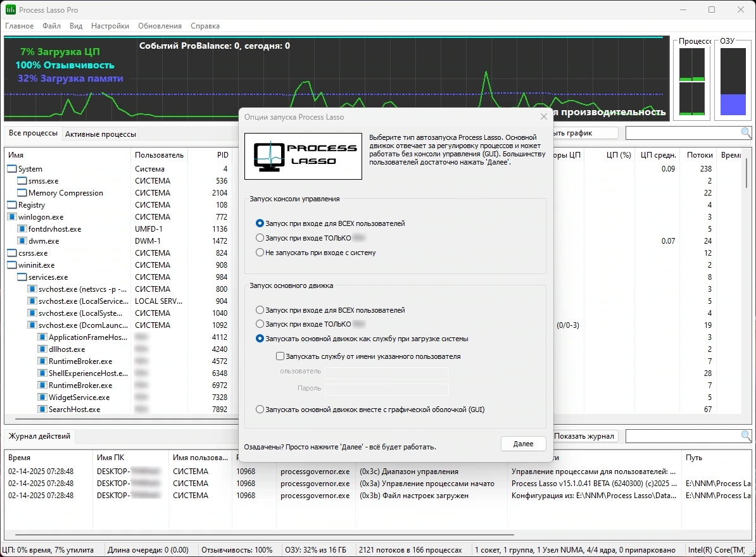The width and height of the screenshot is (756, 557).
Task: Click the ОЗУ 32% из 16 ГБ status entry
Action: coord(315,550)
